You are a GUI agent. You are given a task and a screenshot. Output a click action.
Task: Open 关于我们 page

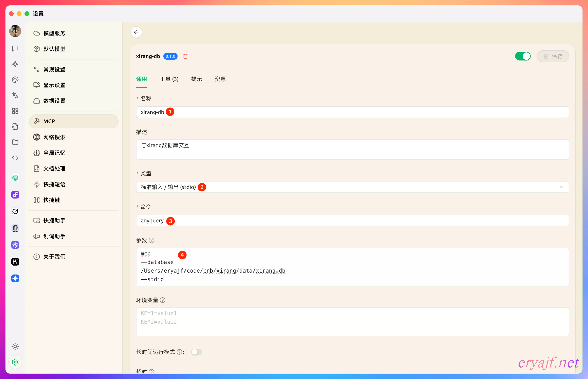(x=74, y=257)
